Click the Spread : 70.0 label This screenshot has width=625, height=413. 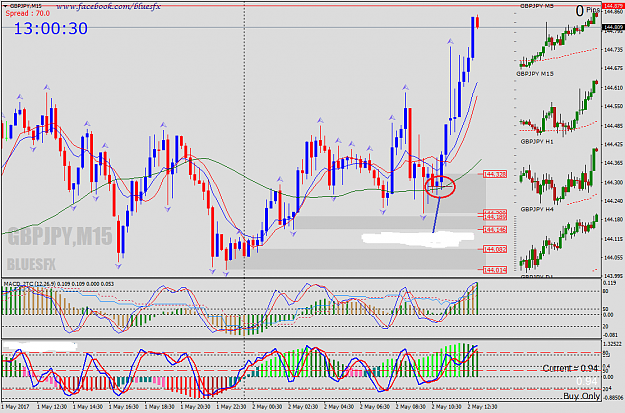pyautogui.click(x=28, y=14)
